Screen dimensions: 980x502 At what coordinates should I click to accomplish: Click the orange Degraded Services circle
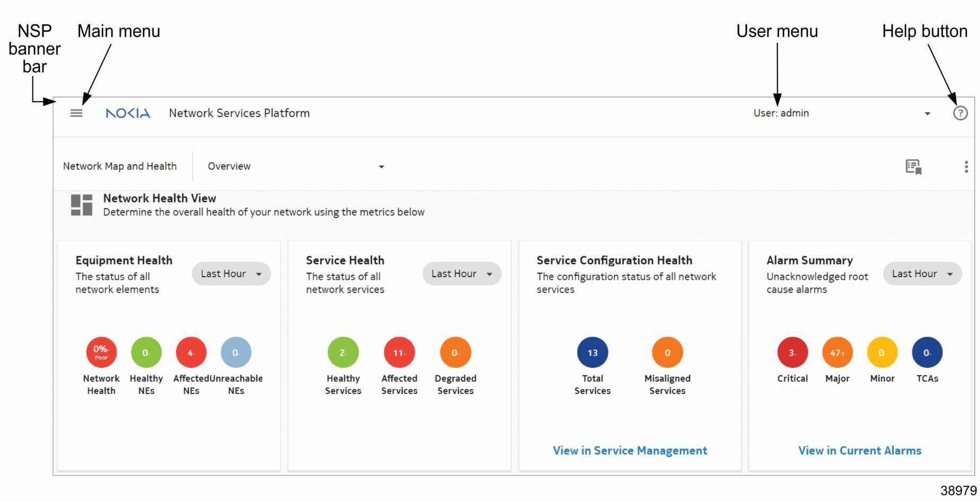pos(455,352)
